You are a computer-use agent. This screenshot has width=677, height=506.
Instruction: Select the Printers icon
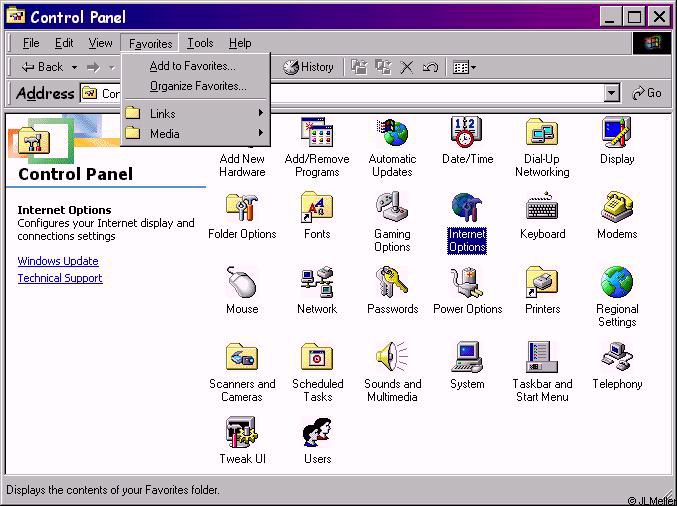pos(542,282)
